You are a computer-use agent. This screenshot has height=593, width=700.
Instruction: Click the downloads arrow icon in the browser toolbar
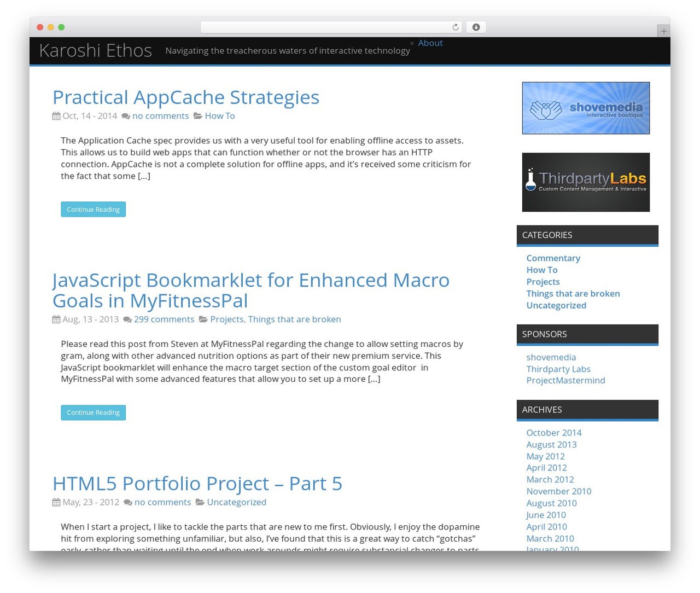pos(475,27)
